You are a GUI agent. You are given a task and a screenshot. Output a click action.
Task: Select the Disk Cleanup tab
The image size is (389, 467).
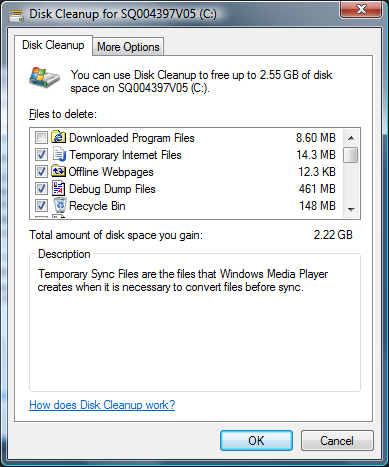coord(53,45)
